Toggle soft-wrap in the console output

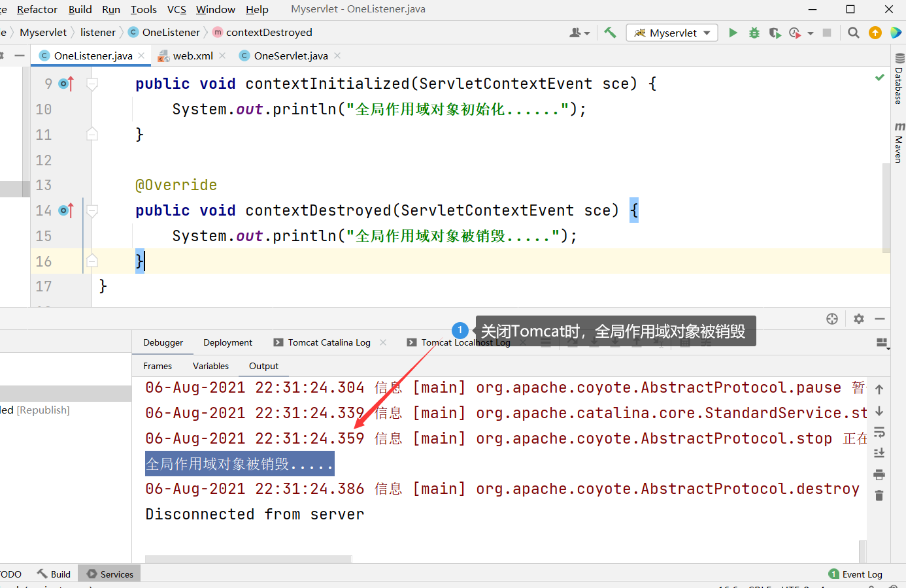[x=881, y=433]
